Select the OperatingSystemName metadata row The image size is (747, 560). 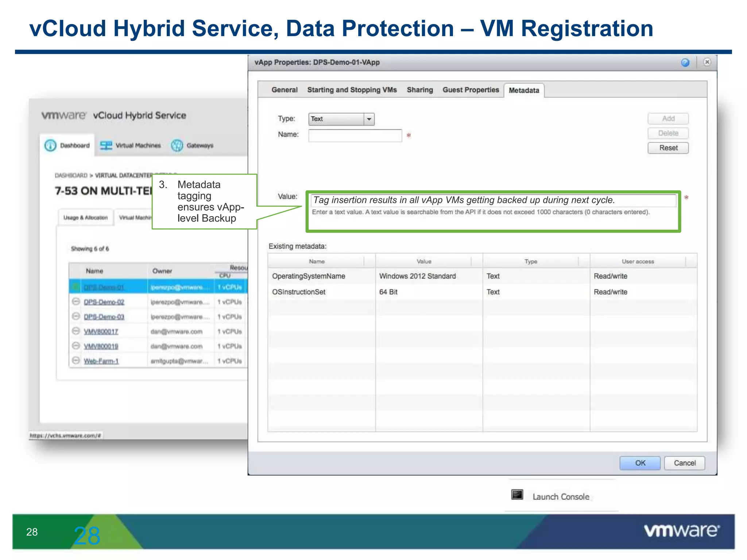(482, 276)
